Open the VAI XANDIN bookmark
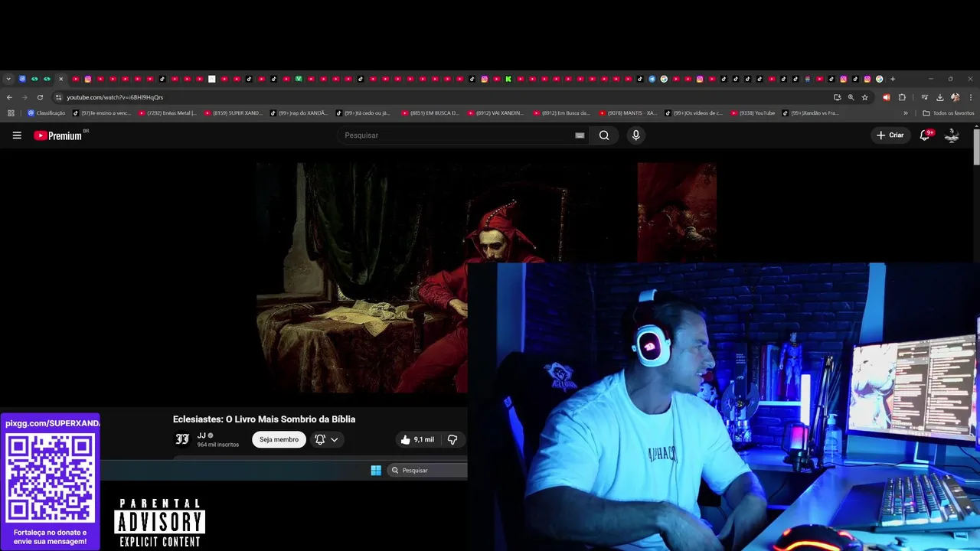The image size is (980, 551). coord(496,113)
